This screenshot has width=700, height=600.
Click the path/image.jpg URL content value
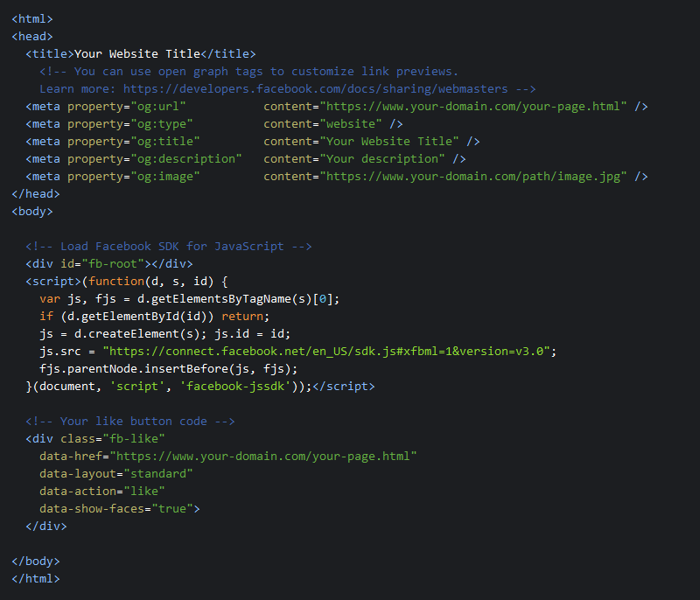click(473, 177)
